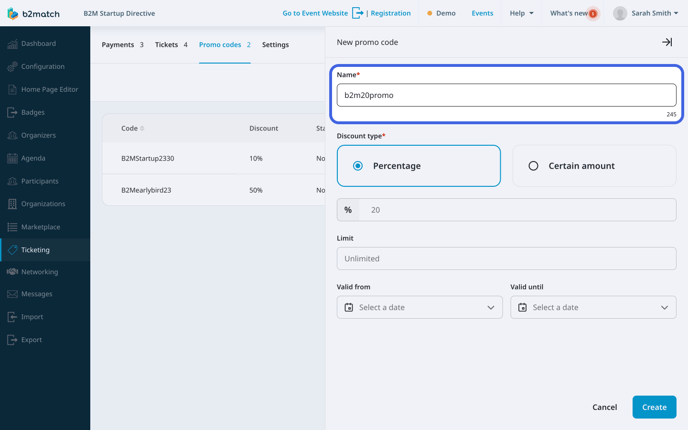Click the Home Page Editor icon
The image size is (688, 430).
(x=12, y=90)
